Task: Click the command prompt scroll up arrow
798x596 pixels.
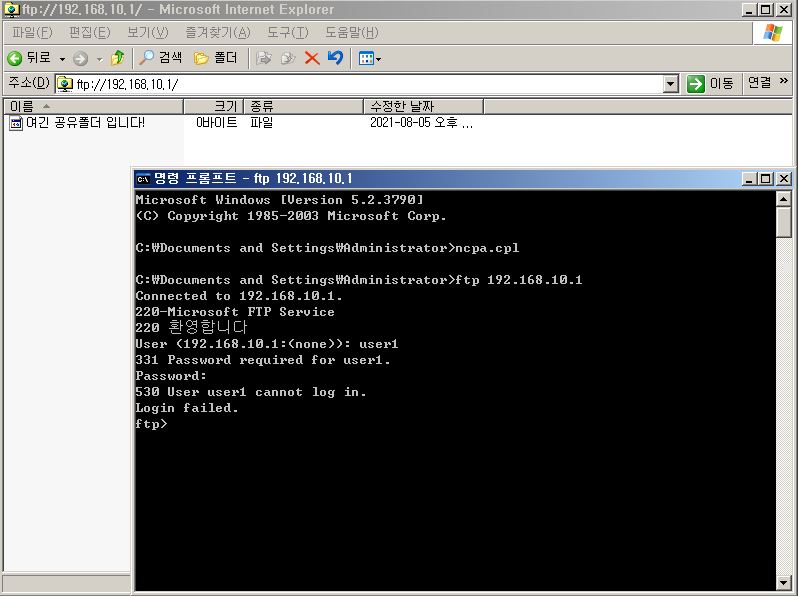Action: click(784, 199)
